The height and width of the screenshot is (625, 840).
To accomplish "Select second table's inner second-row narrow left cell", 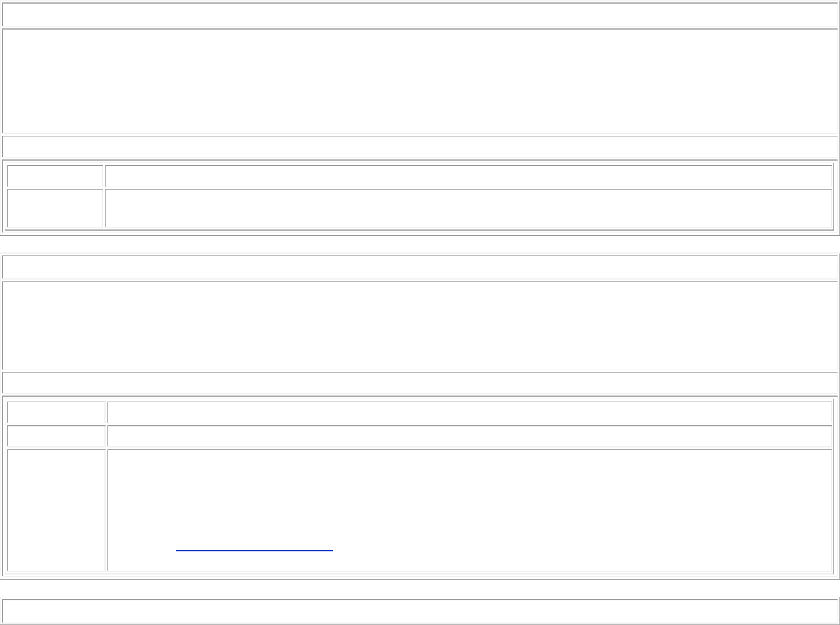I will tap(56, 436).
